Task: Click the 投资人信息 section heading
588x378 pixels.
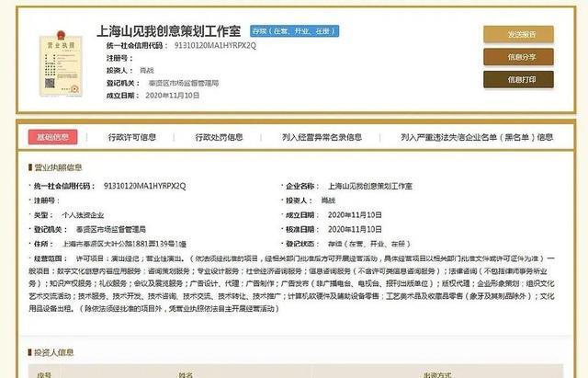Action: (x=53, y=352)
